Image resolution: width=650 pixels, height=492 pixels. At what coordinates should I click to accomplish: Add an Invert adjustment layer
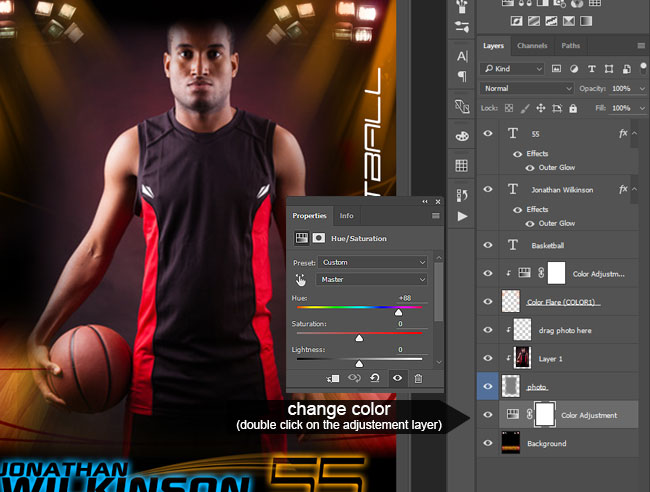click(516, 21)
